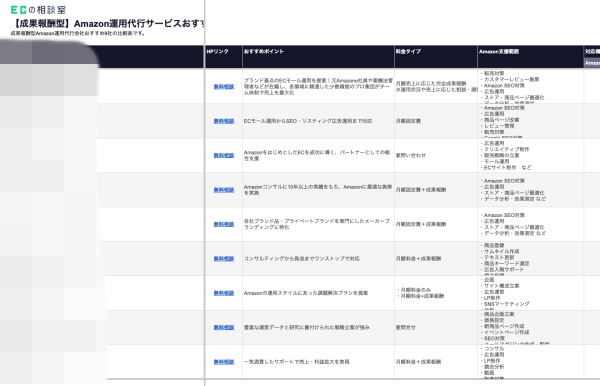Select the 競合分析 support item

[492, 366]
